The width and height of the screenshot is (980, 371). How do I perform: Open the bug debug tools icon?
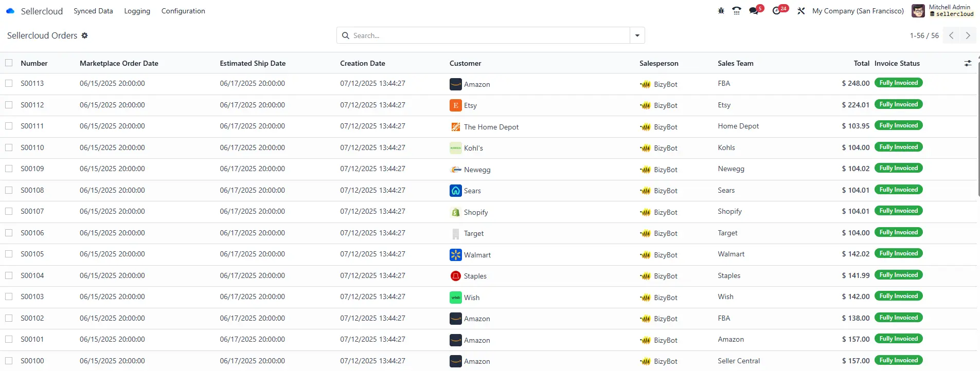(x=721, y=11)
